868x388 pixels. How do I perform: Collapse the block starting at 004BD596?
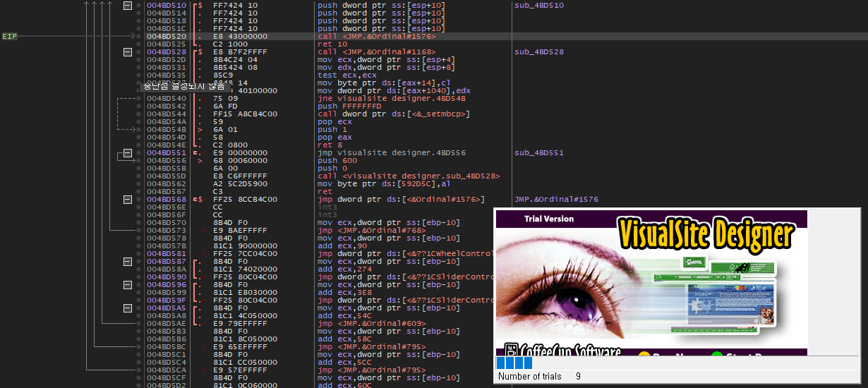click(x=128, y=284)
